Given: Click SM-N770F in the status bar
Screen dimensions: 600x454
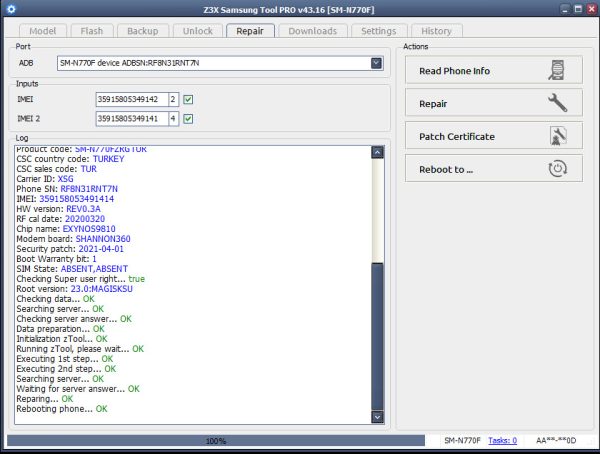Looking at the screenshot, I should point(462,441).
